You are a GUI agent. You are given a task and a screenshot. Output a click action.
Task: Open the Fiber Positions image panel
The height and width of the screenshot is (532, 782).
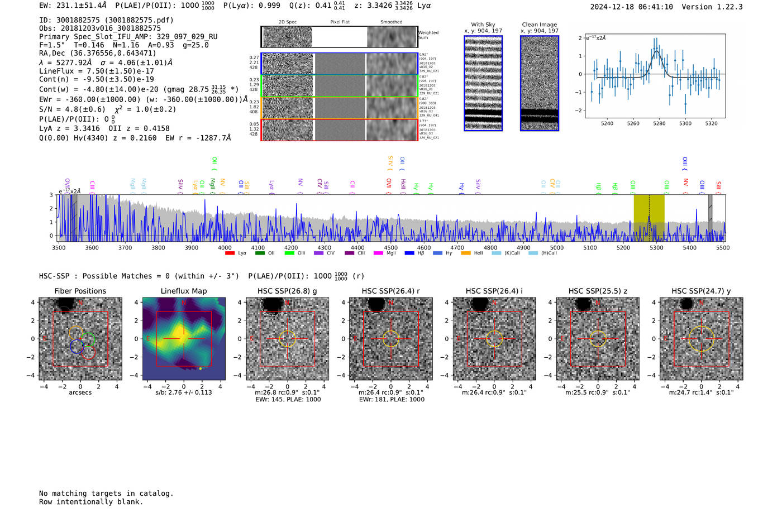(x=80, y=338)
